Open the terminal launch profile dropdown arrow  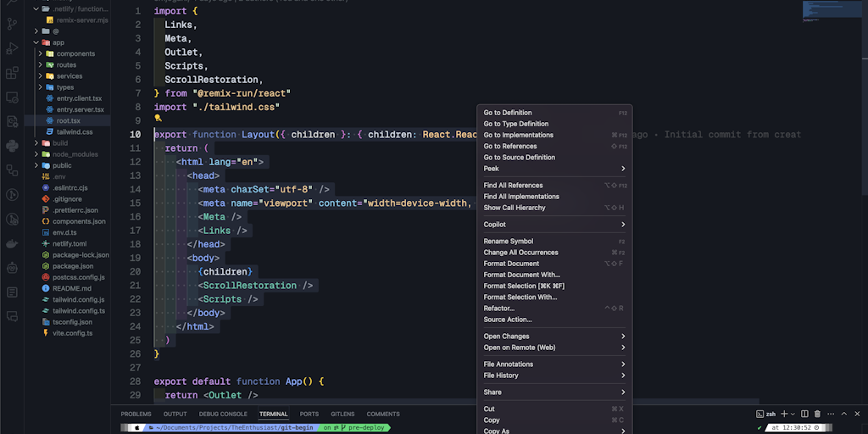[794, 414]
